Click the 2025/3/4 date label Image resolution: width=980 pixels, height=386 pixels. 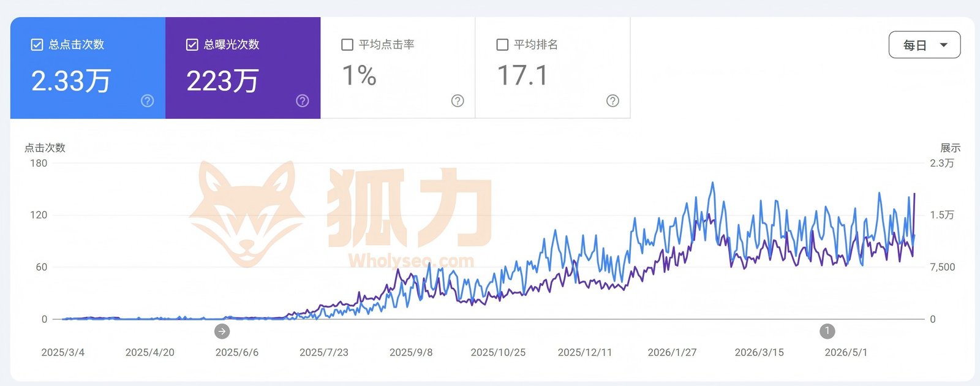[62, 352]
